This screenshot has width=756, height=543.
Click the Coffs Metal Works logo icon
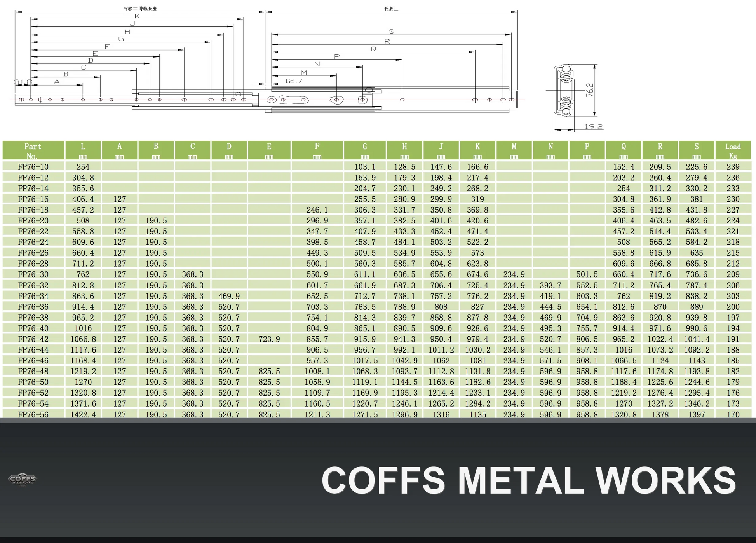[23, 479]
